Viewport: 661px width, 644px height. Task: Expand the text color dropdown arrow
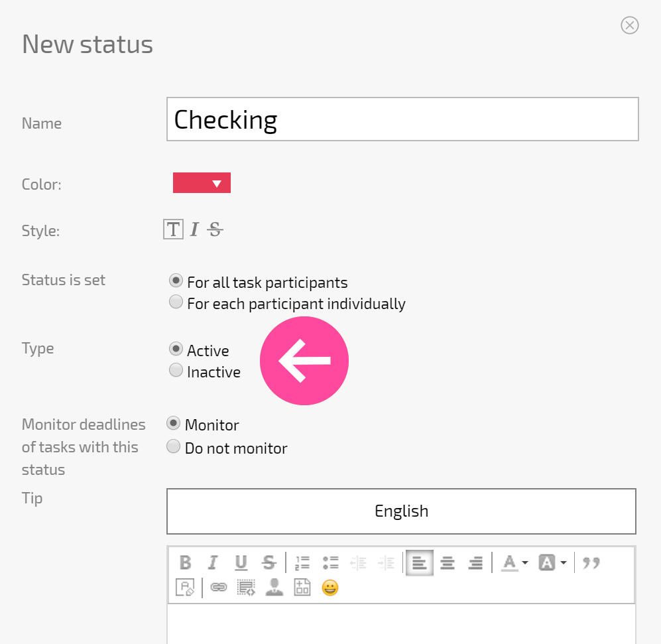coord(525,562)
